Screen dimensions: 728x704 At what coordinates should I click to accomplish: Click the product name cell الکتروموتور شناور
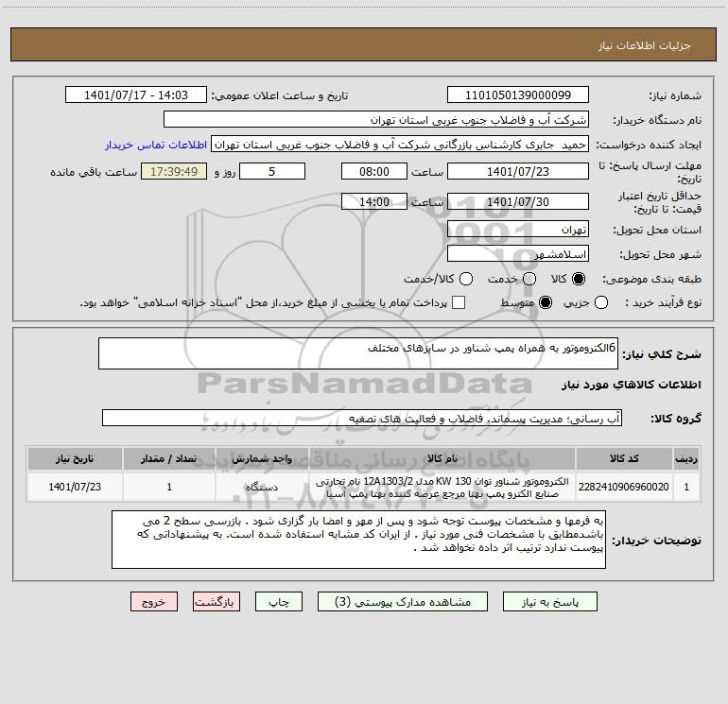pyautogui.click(x=442, y=487)
